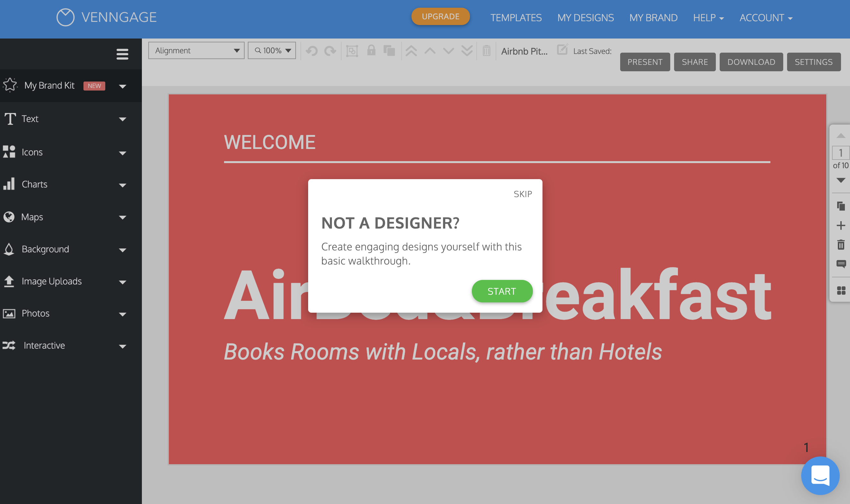Open the page grid view icon
Image resolution: width=850 pixels, height=504 pixels.
(x=841, y=291)
